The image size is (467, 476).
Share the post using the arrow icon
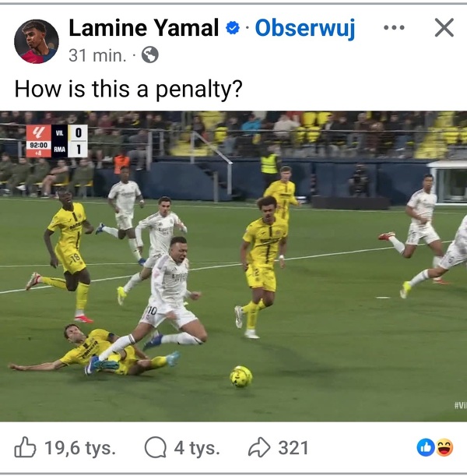tap(259, 447)
